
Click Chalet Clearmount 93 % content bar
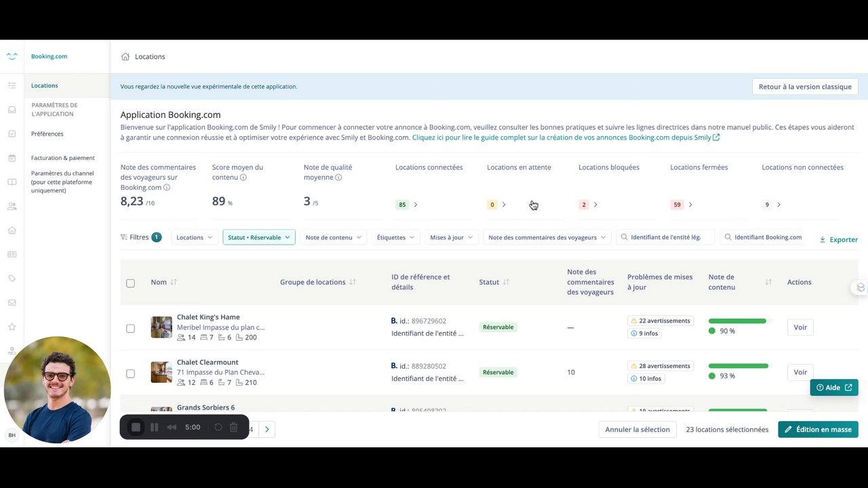[740, 366]
